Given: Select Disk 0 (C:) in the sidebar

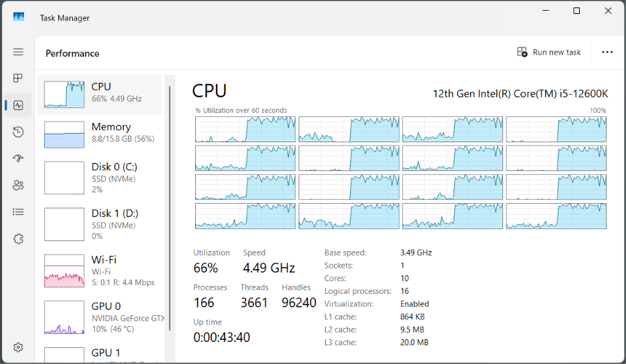Looking at the screenshot, I should 100,178.
